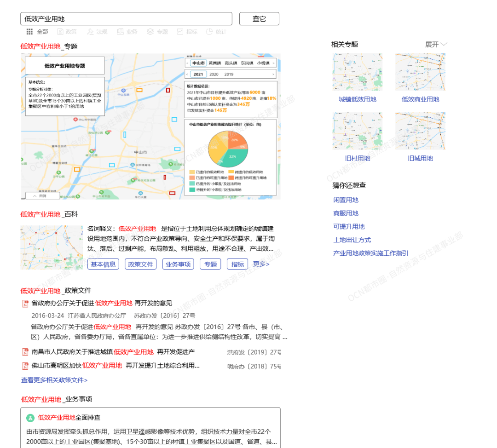
Task: Click the 待提升的可提升用地 legend swatch
Action: point(231,178)
